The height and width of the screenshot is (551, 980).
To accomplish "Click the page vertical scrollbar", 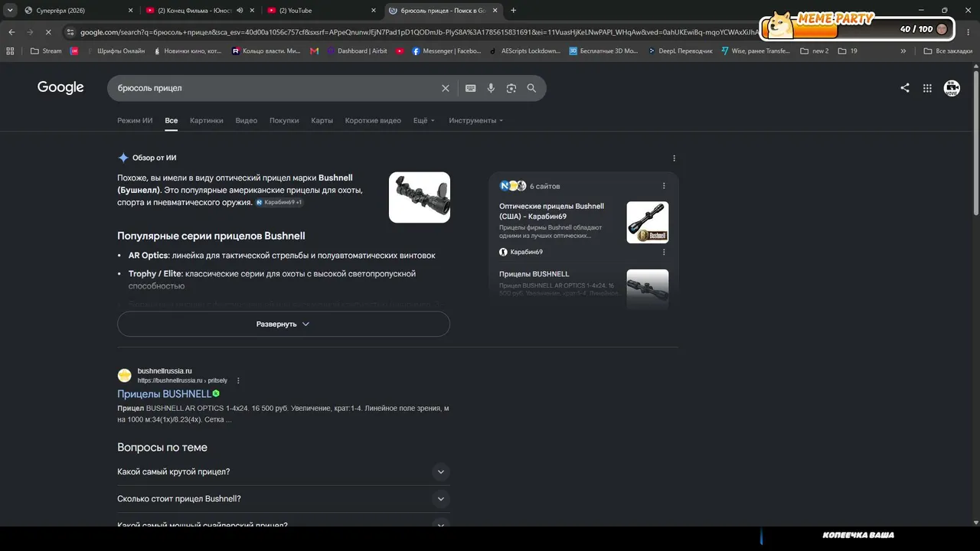I will [x=975, y=142].
